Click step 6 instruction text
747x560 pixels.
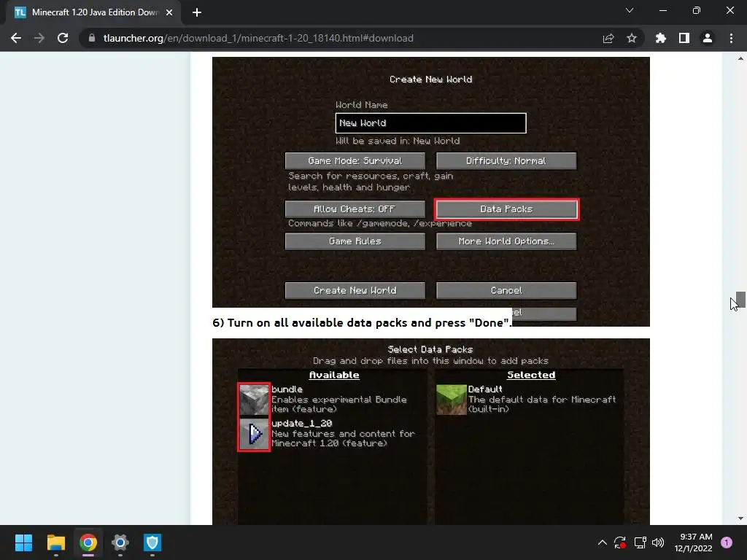pyautogui.click(x=362, y=323)
